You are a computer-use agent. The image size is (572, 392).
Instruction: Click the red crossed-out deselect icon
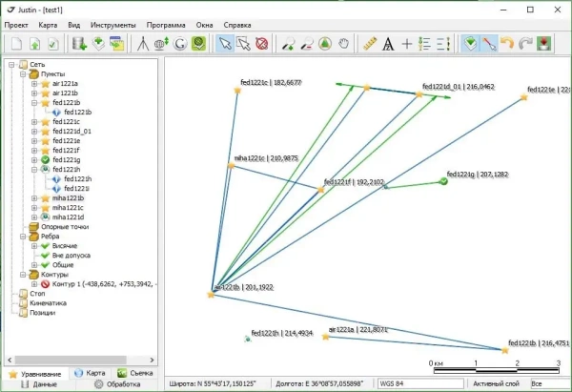262,44
